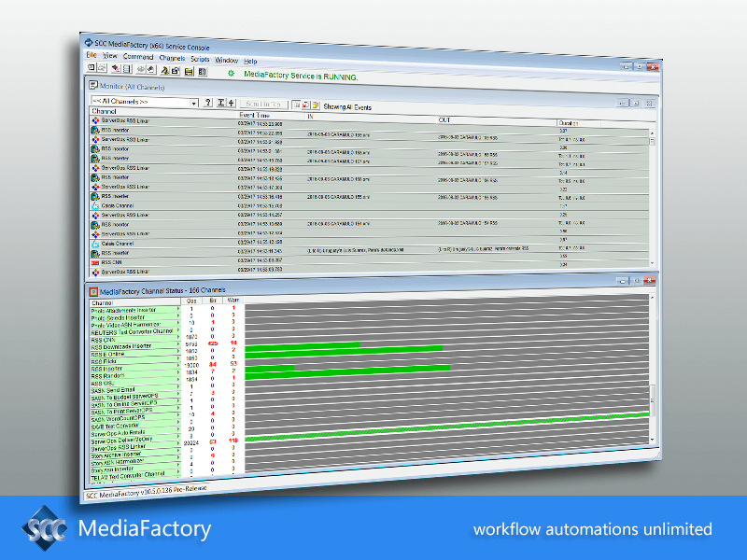Expand the RSS Flickr row arrow
747x560 pixels.
tap(178, 359)
